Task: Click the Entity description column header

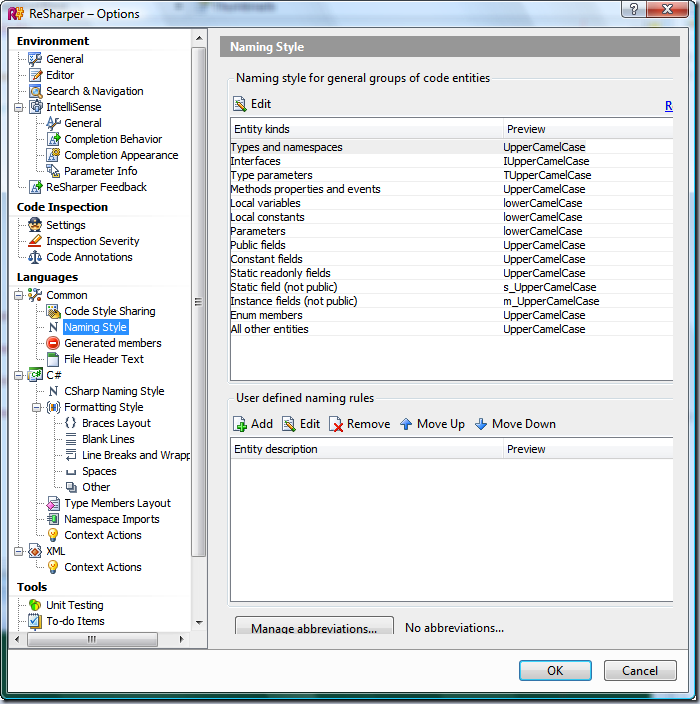Action: (x=367, y=449)
